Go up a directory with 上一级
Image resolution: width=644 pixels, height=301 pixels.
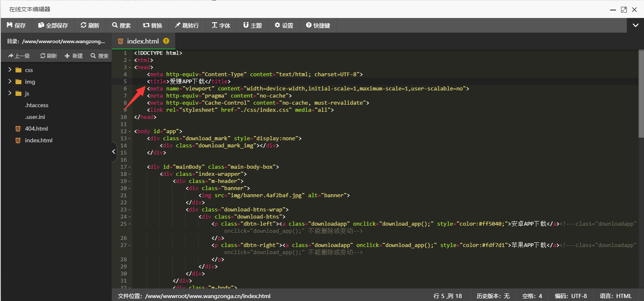coord(19,56)
